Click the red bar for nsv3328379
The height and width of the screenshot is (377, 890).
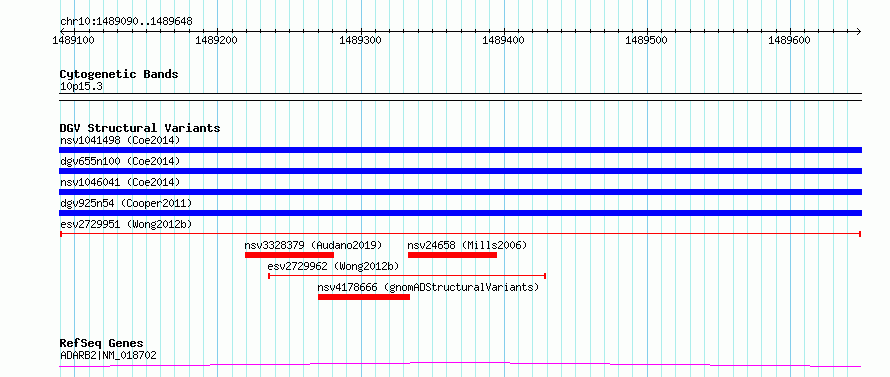coord(289,255)
